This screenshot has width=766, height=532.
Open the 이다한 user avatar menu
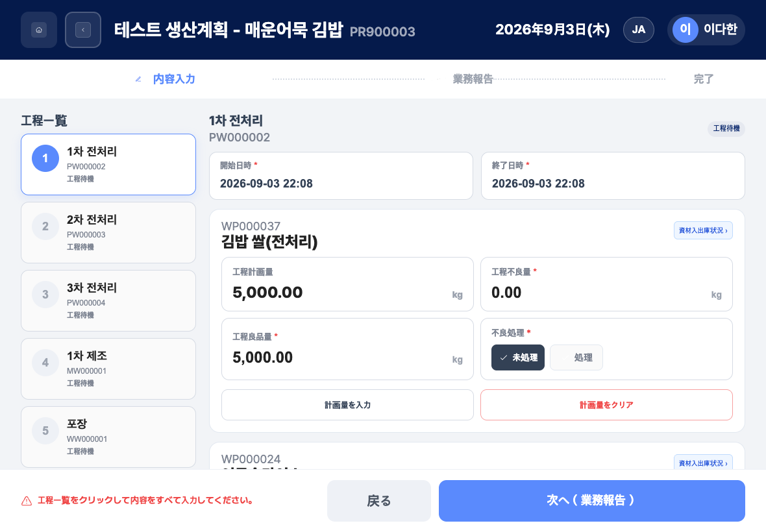(x=706, y=30)
